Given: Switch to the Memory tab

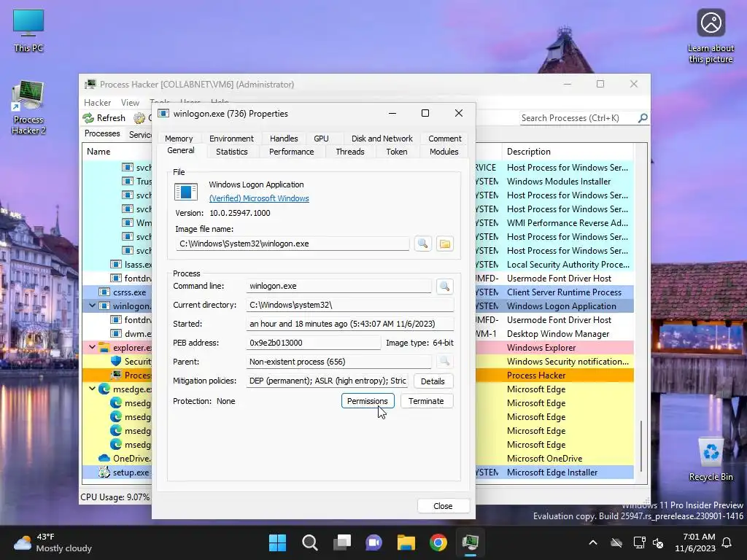Looking at the screenshot, I should (x=179, y=139).
